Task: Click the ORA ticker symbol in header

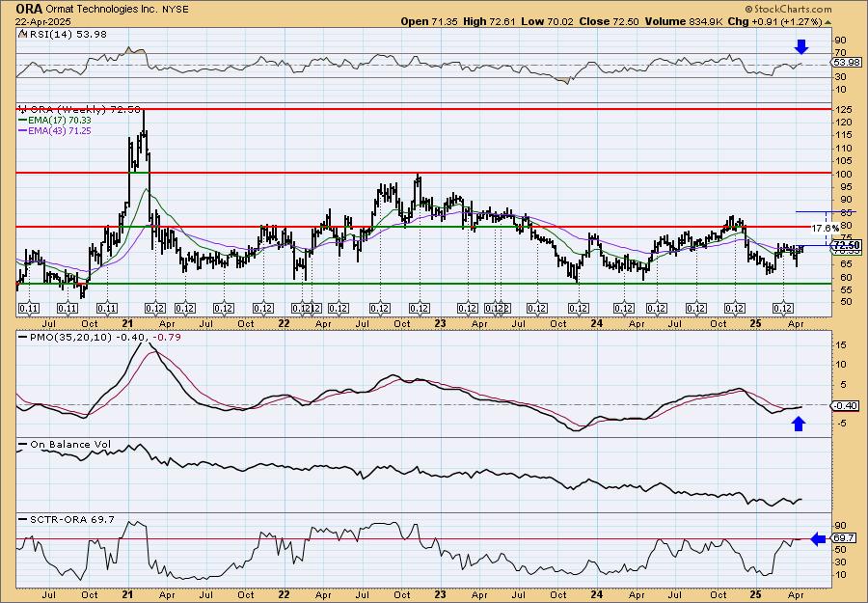Action: tap(30, 10)
